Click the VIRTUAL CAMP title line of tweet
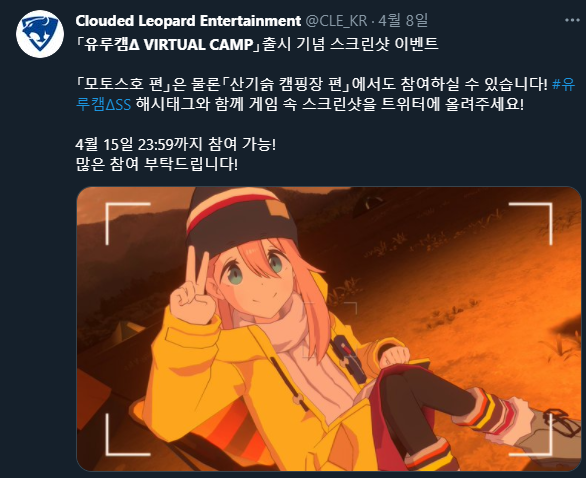Screen dimensions: 586x478 (257, 44)
